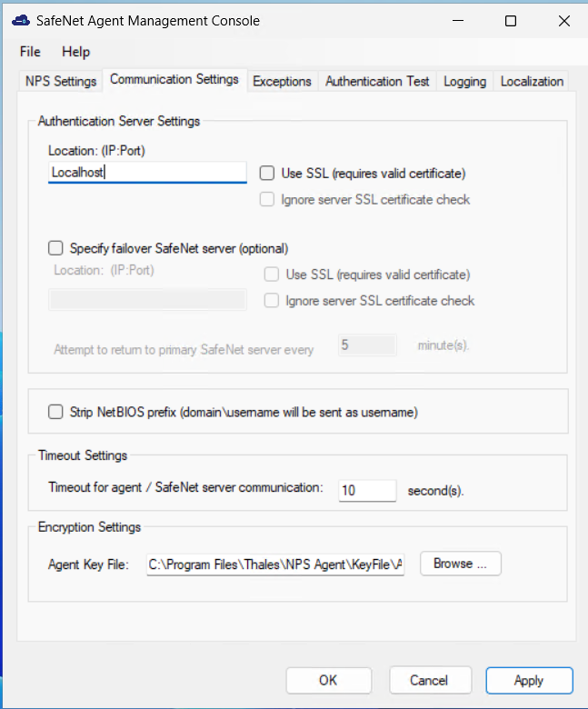The height and width of the screenshot is (709, 588).
Task: Click the Encryption Settings group label
Action: point(89,527)
